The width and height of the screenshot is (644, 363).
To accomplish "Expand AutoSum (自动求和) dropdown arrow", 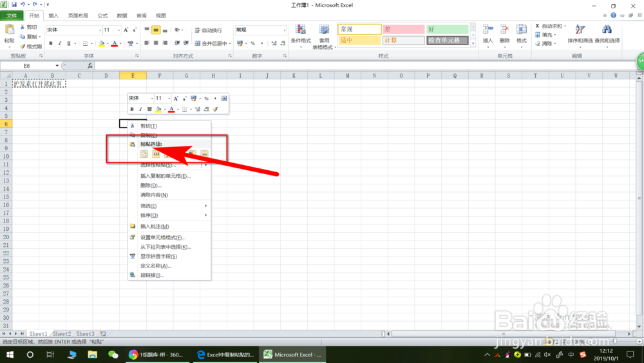I will pyautogui.click(x=565, y=26).
